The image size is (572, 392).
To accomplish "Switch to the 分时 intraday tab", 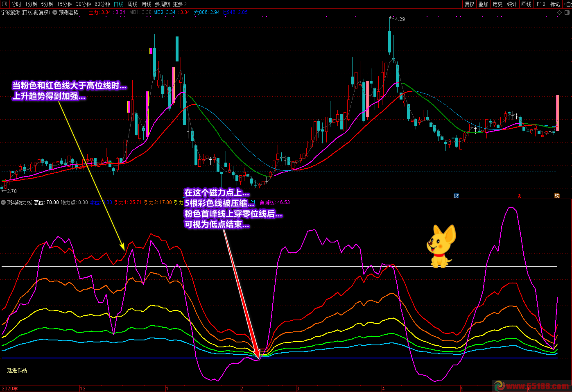I will pyautogui.click(x=16, y=4).
